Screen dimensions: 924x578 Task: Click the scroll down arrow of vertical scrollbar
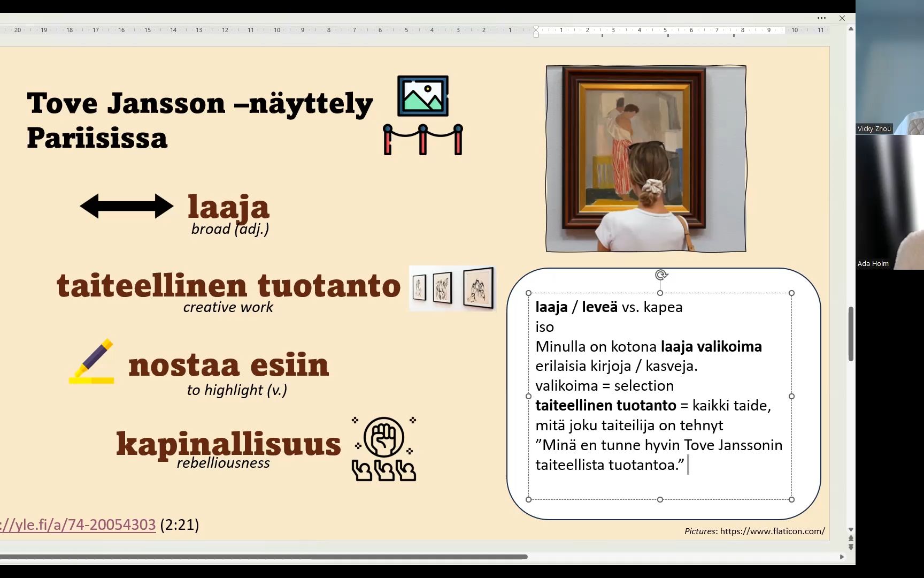point(851,529)
